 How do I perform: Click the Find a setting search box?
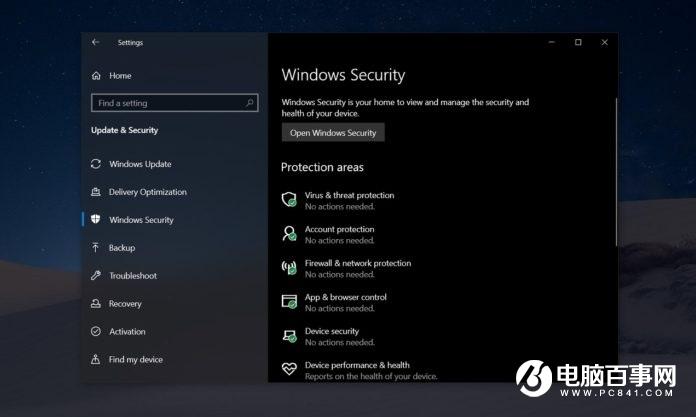(174, 103)
